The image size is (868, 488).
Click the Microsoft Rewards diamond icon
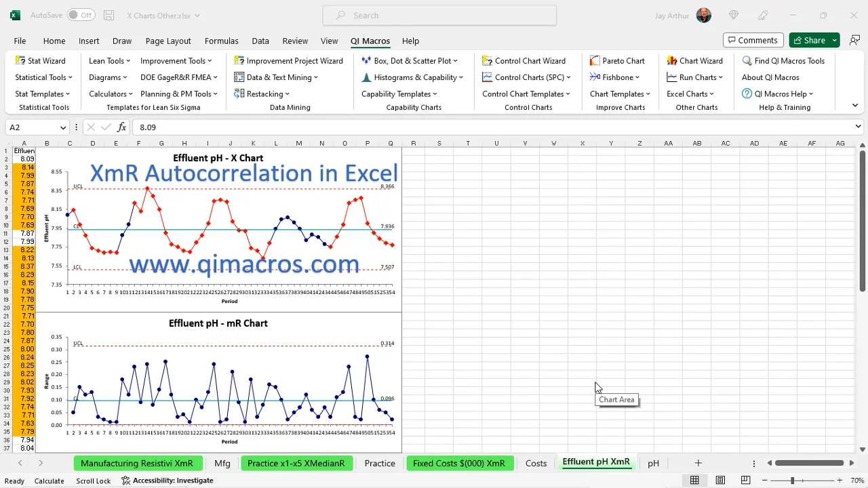[733, 15]
